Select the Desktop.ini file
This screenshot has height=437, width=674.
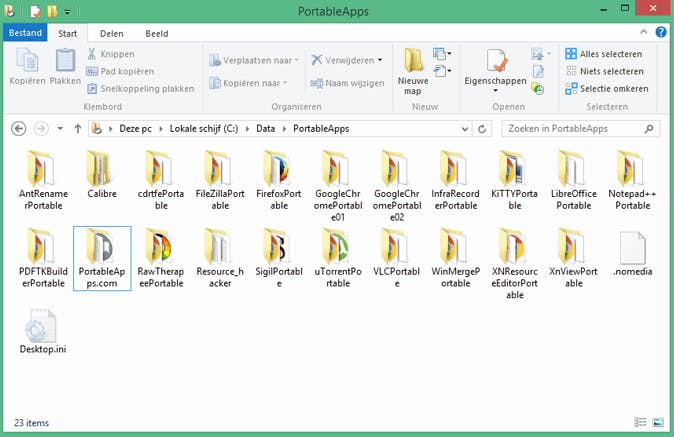[43, 331]
